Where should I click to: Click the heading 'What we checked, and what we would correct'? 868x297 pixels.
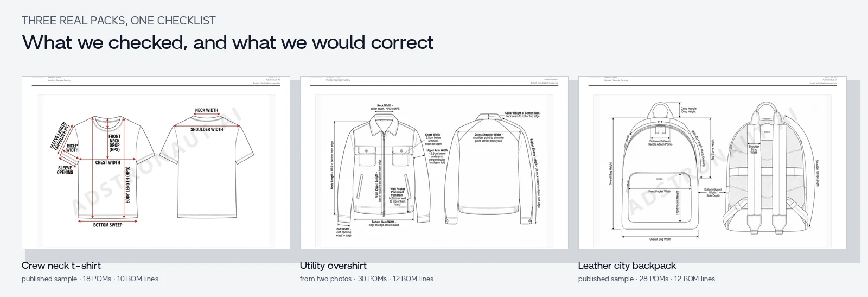pyautogui.click(x=228, y=42)
